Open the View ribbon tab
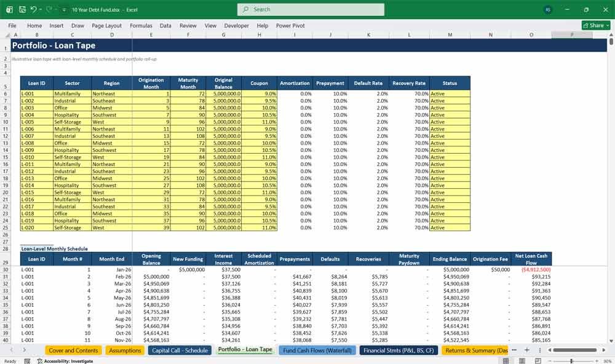This screenshot has width=615, height=364. [x=210, y=25]
